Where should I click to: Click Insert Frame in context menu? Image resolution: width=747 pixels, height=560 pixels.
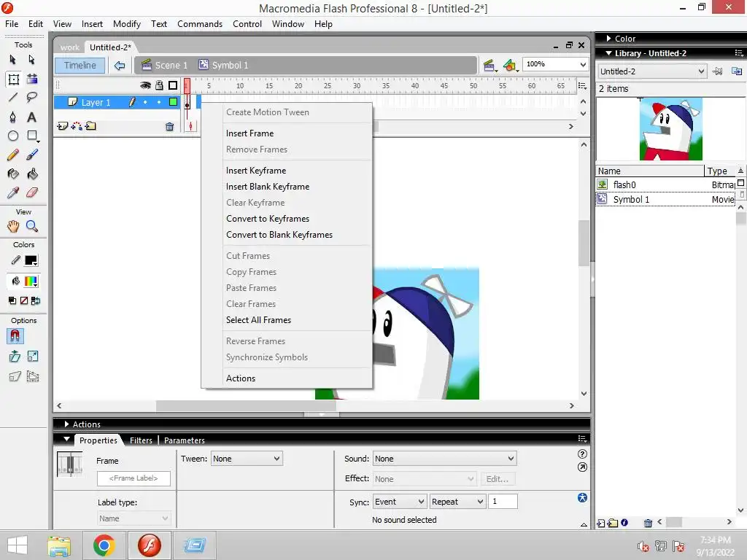[x=249, y=133]
